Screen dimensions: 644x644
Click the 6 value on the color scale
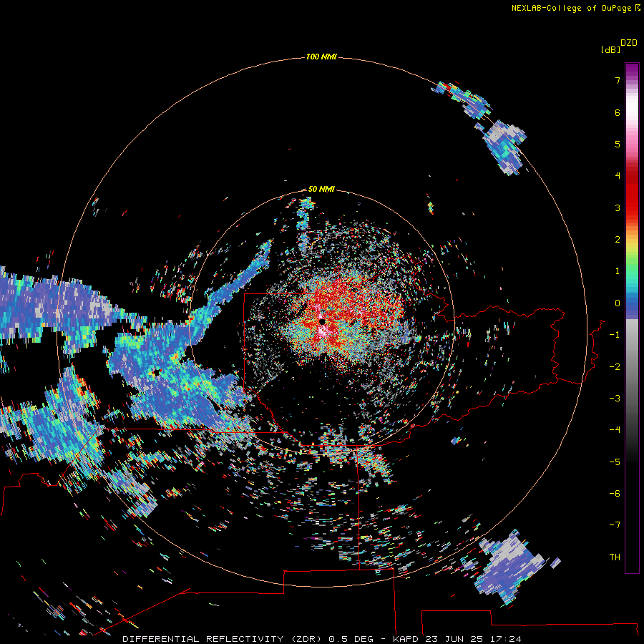pyautogui.click(x=618, y=112)
